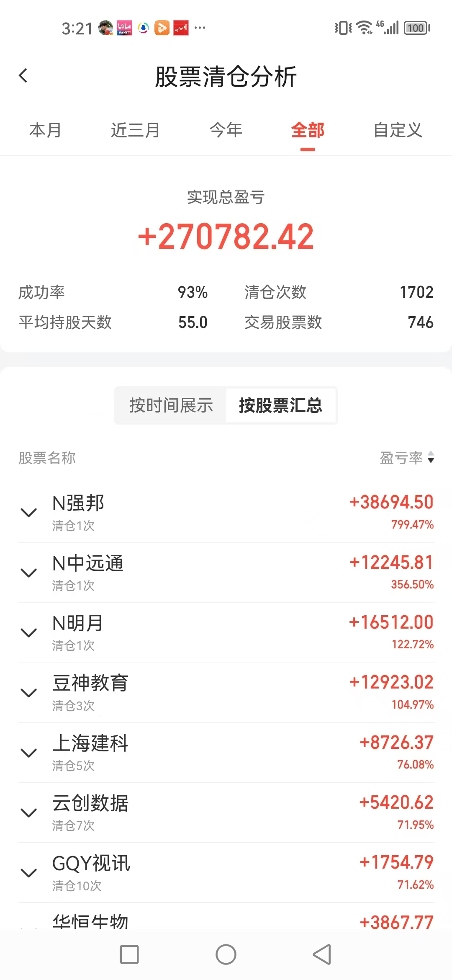
Task: Tap the Wi-Fi status icon
Action: [364, 28]
